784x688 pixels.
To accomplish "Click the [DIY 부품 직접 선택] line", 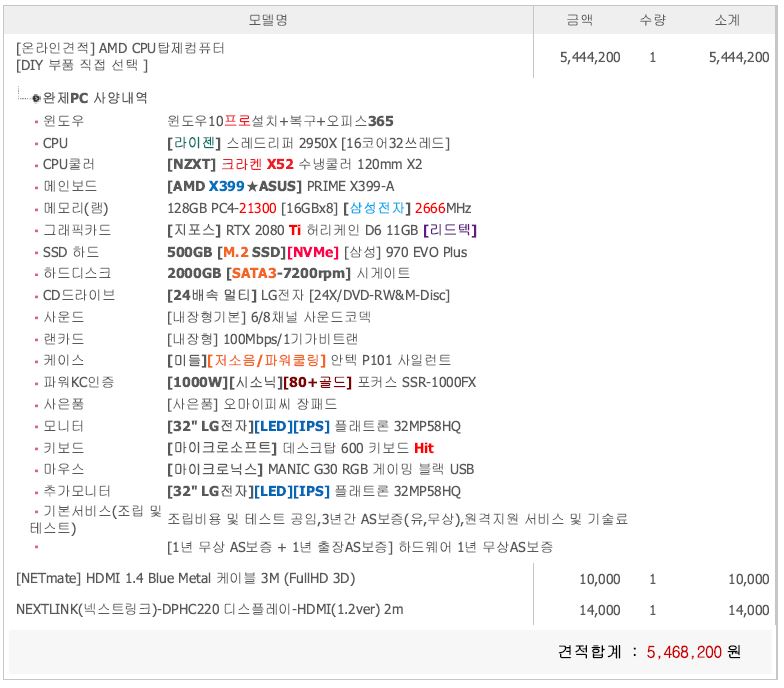I will coord(82,65).
